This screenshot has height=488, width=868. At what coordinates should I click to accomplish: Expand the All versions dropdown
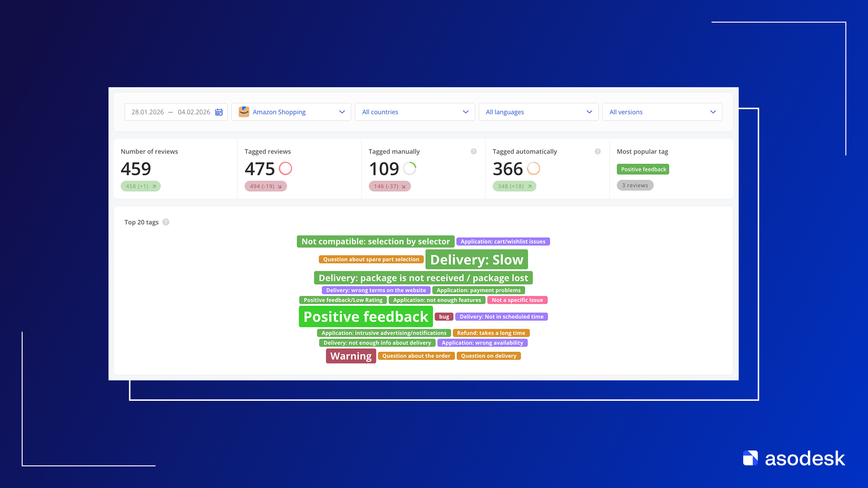pyautogui.click(x=662, y=112)
